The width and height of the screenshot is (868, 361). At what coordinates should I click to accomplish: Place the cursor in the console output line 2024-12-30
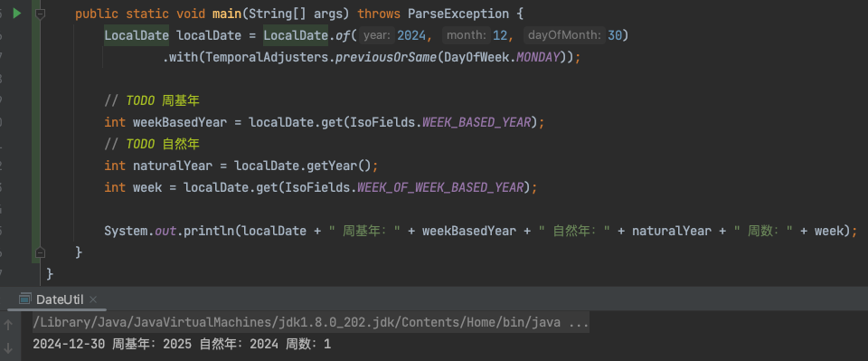point(182,345)
